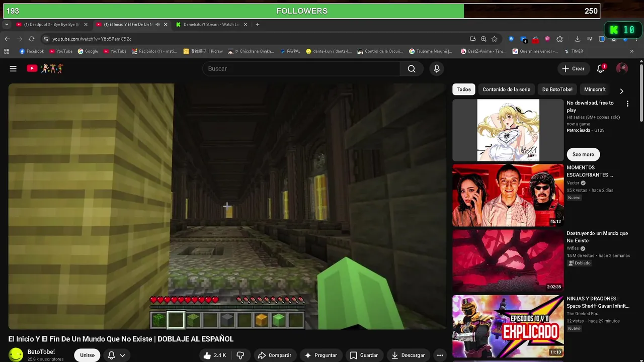Toggle the browser side panel icon

pyautogui.click(x=601, y=39)
